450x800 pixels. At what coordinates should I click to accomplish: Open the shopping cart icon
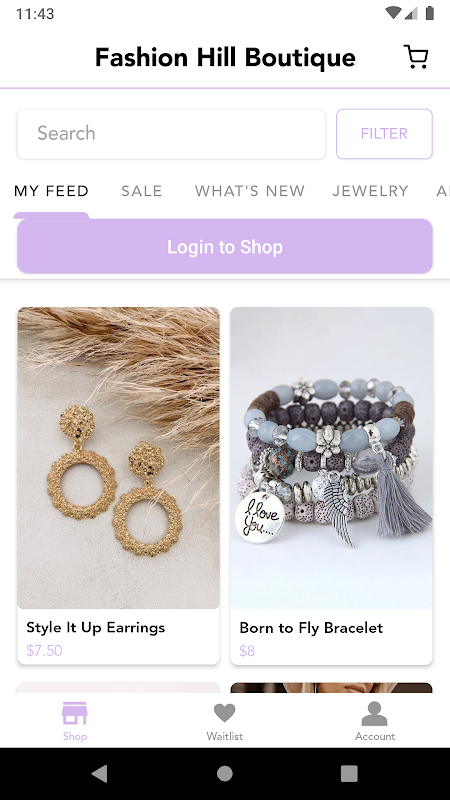(416, 57)
